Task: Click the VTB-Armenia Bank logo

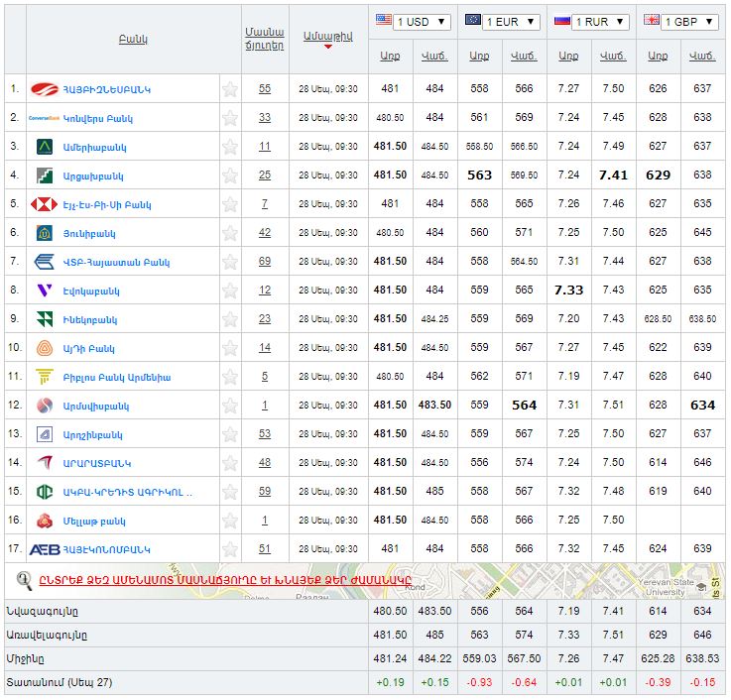Action: click(x=45, y=262)
